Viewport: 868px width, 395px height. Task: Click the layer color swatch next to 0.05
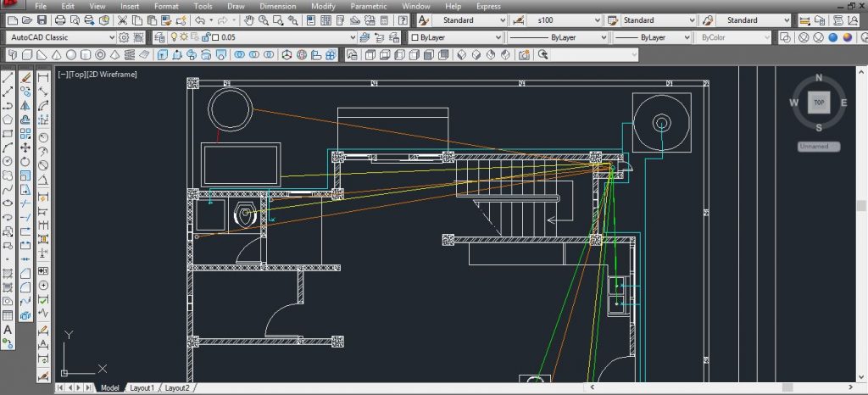click(216, 37)
